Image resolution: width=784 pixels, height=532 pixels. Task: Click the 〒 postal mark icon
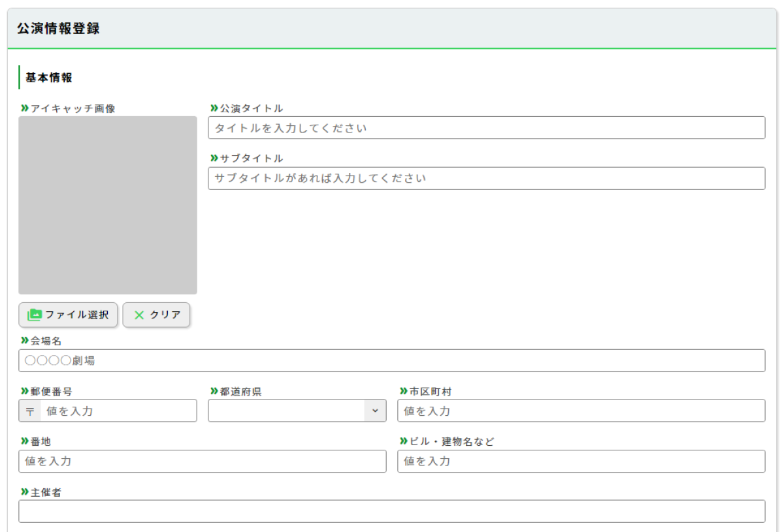point(30,411)
